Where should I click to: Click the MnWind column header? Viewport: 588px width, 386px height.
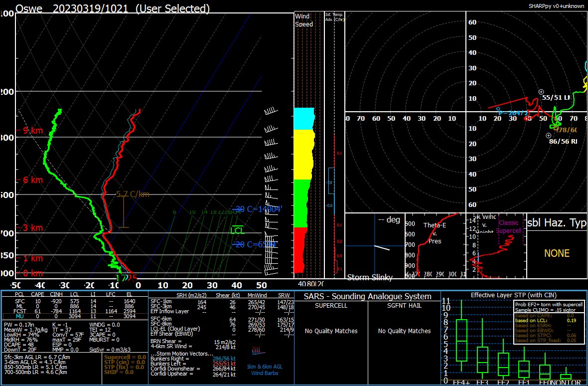click(256, 295)
